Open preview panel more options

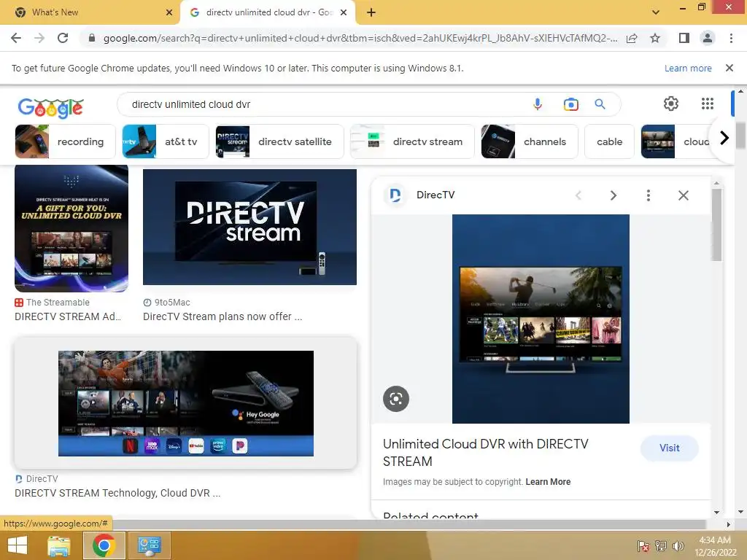coord(649,195)
